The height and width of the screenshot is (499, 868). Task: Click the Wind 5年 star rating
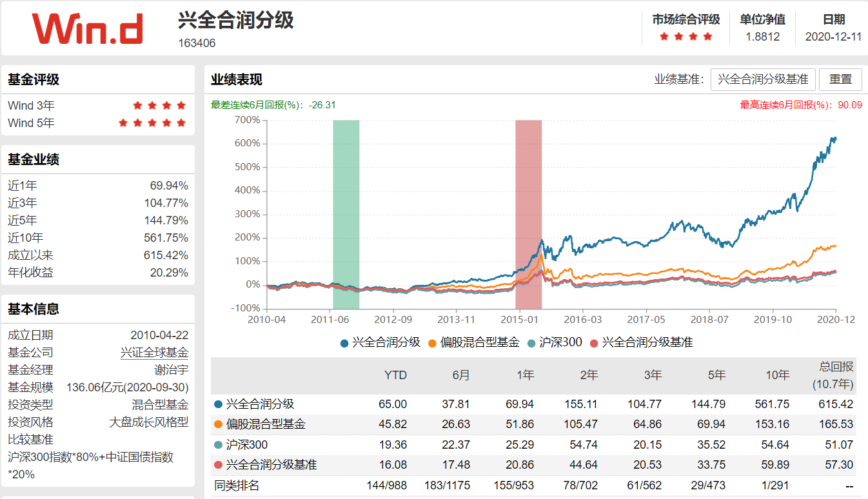(152, 122)
